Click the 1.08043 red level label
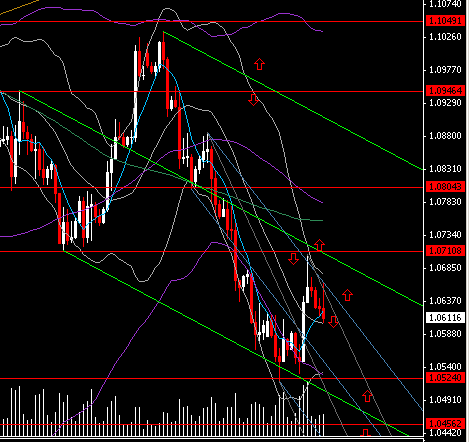The width and height of the screenshot is (469, 442). pyautogui.click(x=445, y=187)
